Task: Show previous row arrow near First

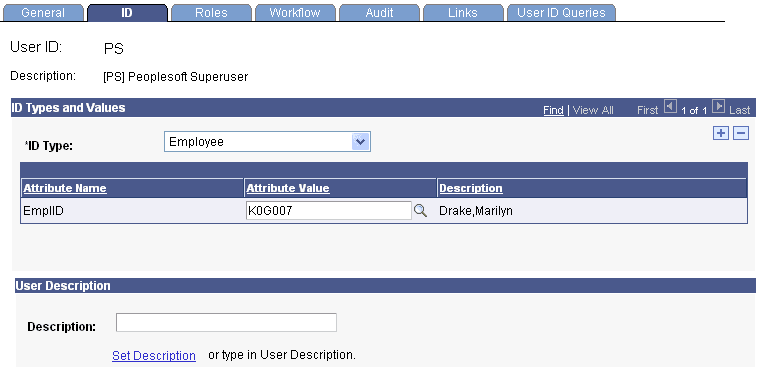Action: tap(670, 107)
